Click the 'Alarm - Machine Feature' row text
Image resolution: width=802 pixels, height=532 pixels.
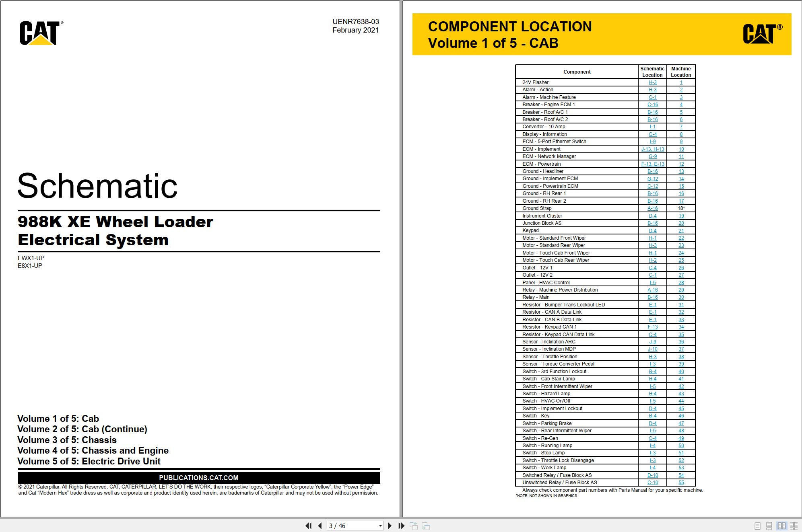coord(549,97)
